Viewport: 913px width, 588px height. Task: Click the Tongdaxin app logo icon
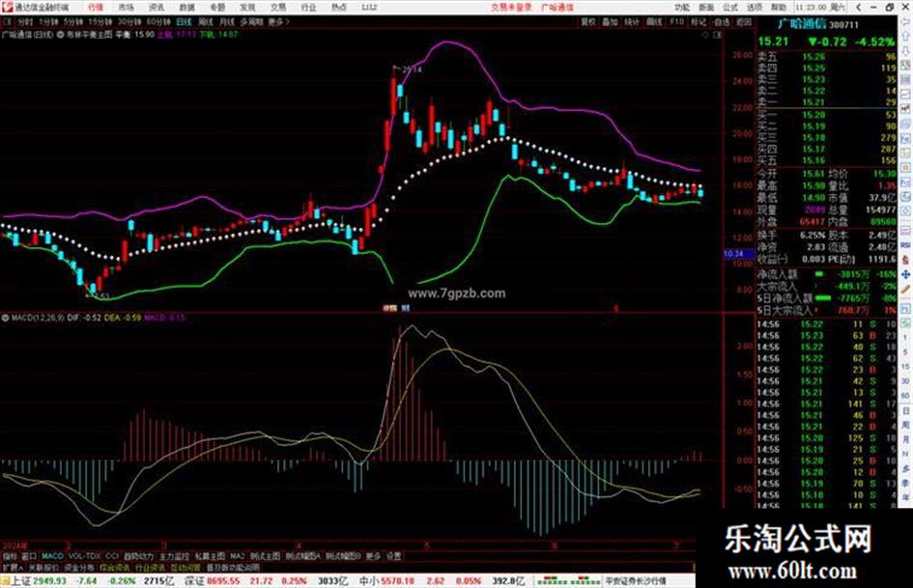(x=7, y=7)
